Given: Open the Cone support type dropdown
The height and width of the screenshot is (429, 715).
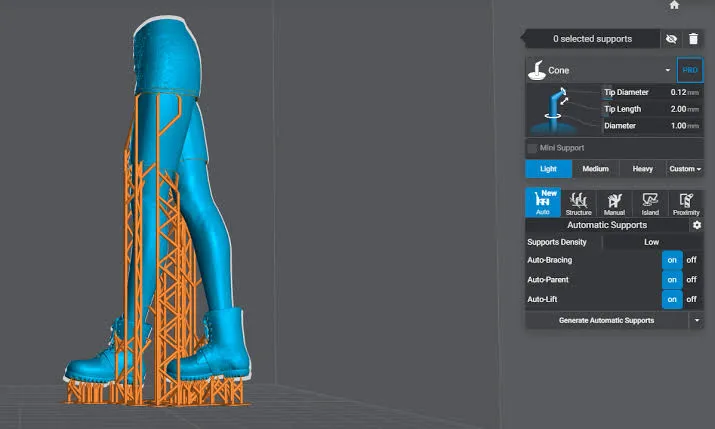Looking at the screenshot, I should (668, 70).
